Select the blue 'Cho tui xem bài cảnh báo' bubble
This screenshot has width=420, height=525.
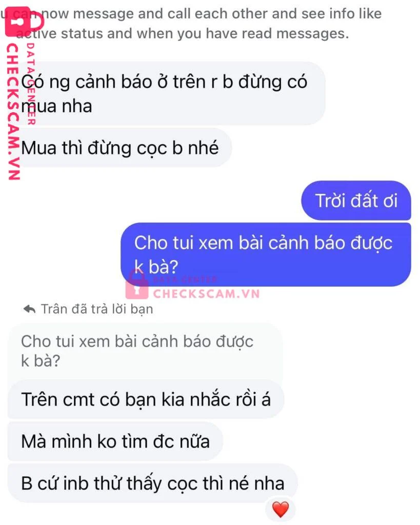[266, 254]
